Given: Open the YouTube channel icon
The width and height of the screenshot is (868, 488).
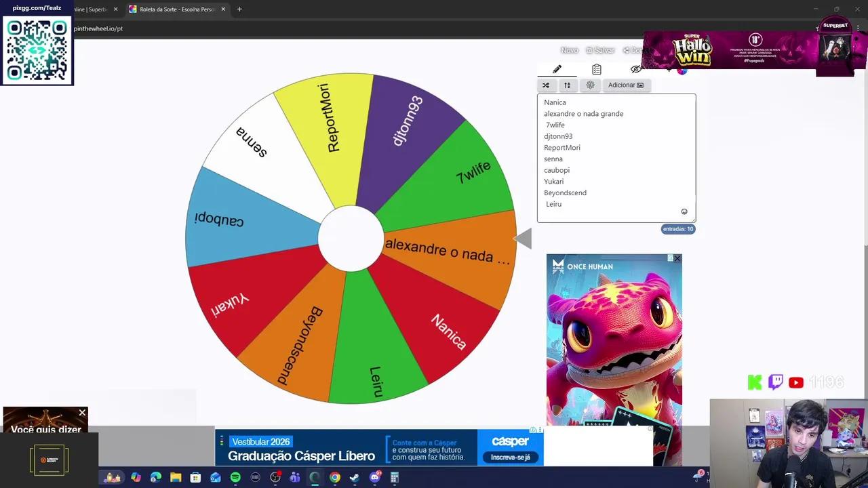Looking at the screenshot, I should 795,382.
